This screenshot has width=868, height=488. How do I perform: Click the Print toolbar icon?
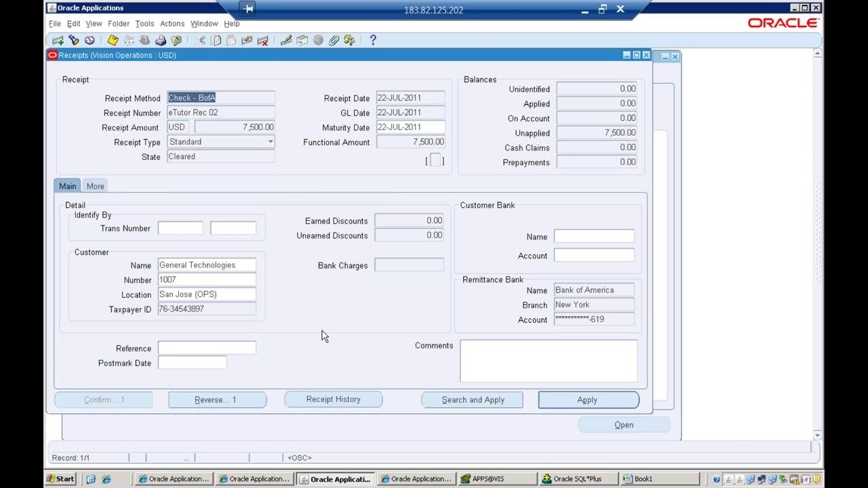tap(161, 41)
